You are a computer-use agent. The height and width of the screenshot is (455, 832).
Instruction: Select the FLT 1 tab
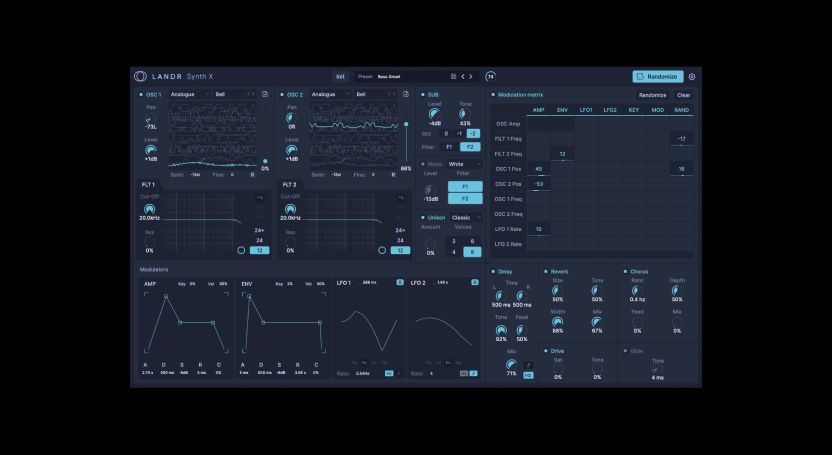pos(149,185)
